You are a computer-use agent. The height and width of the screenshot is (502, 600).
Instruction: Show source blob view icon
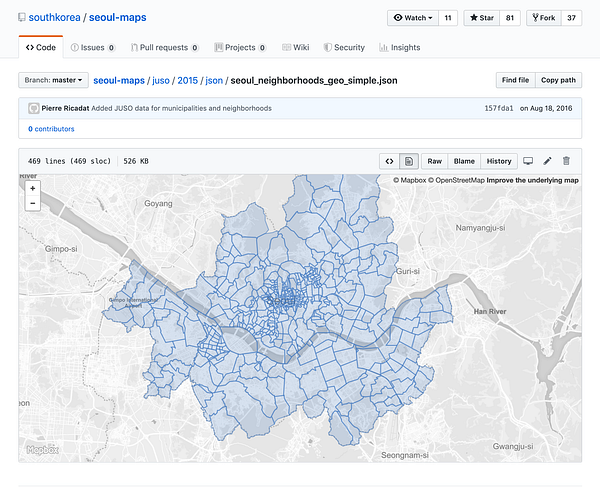coord(389,161)
